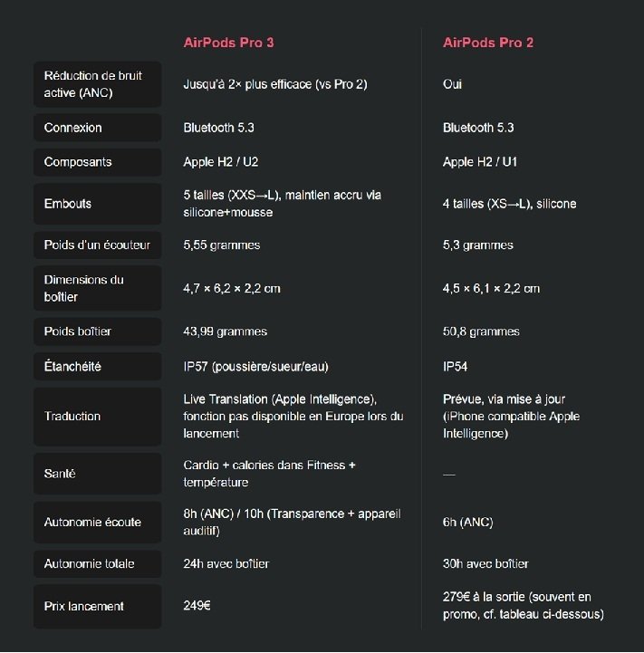Select the Autonomie écoute row label
The image size is (644, 653).
(x=92, y=523)
